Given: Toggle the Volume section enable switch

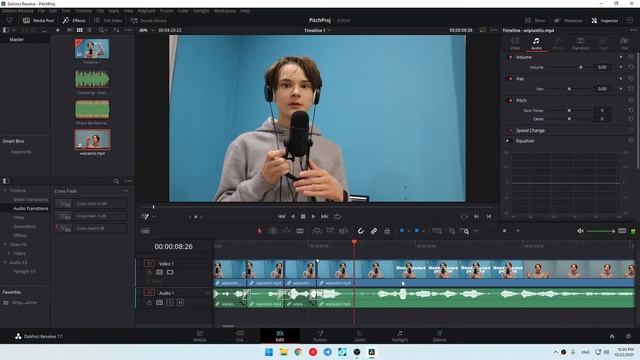Looking at the screenshot, I should point(510,57).
